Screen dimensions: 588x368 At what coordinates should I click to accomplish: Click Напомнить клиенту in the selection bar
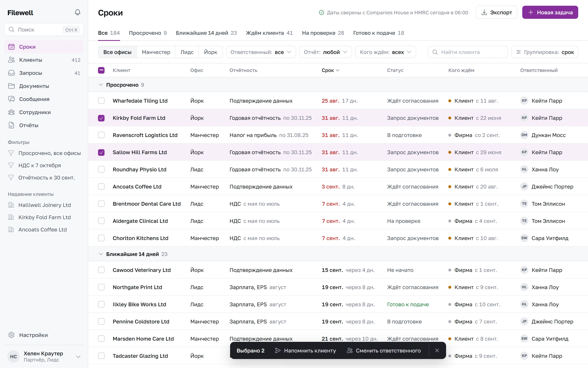click(x=305, y=350)
